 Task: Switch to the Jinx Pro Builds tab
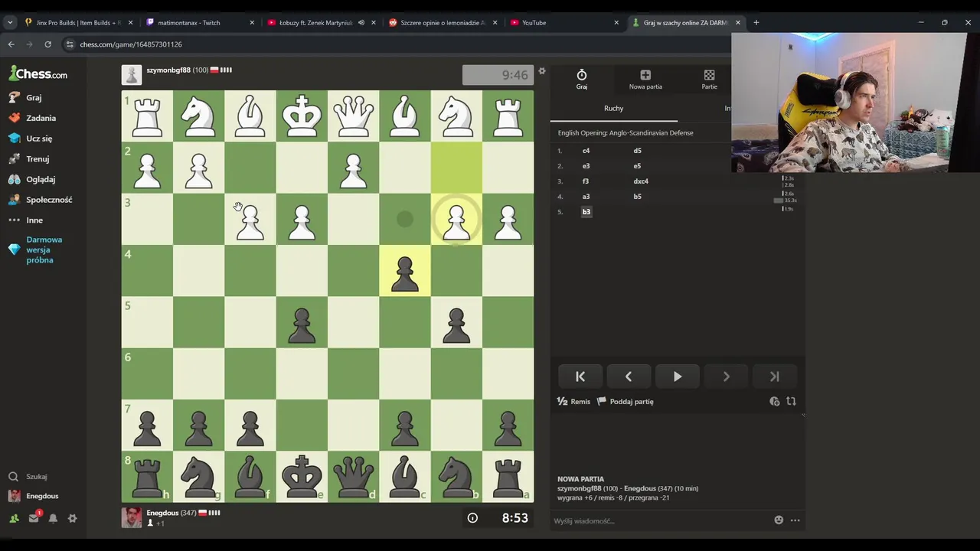pos(79,23)
